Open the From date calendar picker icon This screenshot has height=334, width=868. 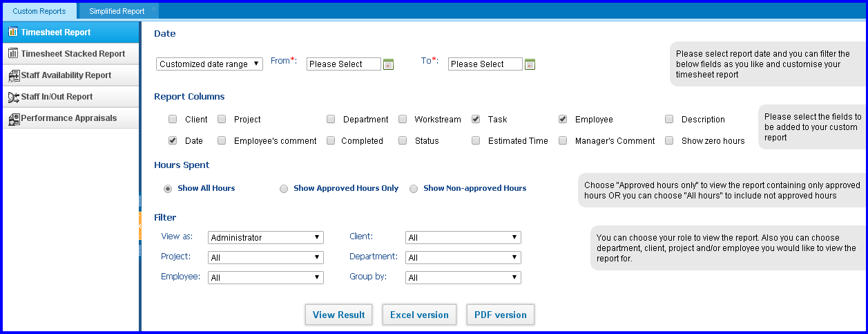pos(388,64)
